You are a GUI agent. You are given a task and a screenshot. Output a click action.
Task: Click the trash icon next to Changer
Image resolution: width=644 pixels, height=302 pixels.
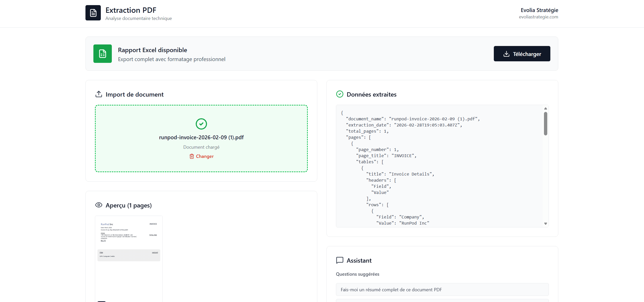tap(192, 156)
